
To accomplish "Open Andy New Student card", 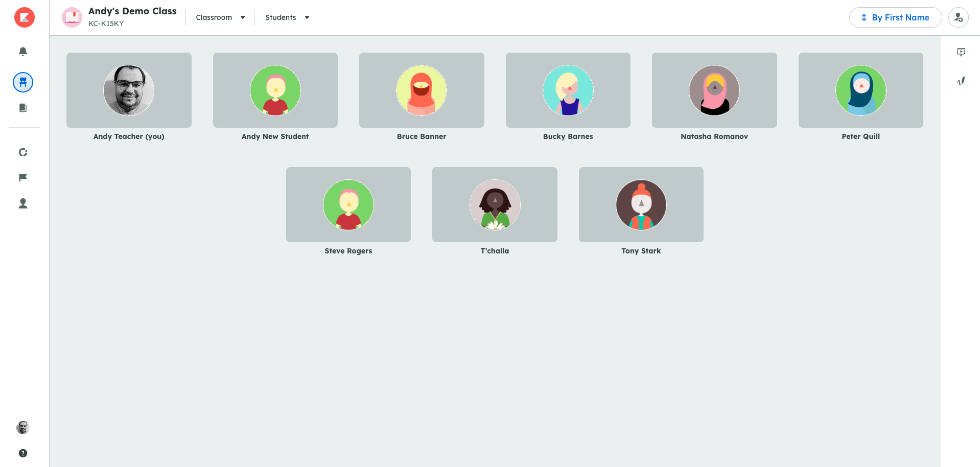I will [x=275, y=90].
